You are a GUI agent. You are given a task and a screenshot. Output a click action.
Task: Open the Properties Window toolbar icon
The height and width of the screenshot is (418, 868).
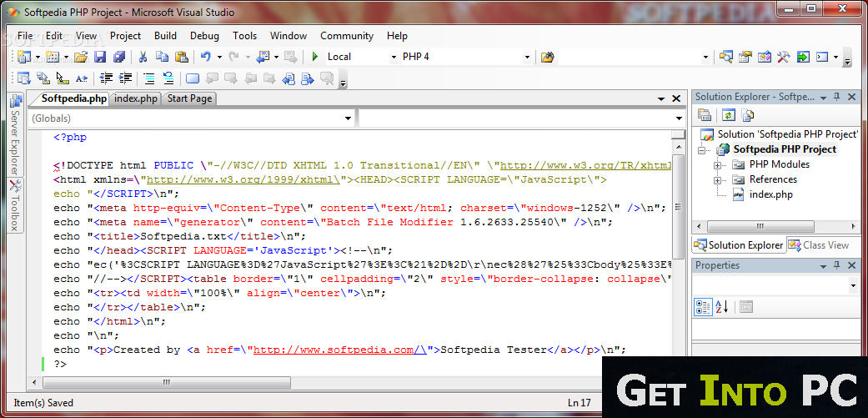coord(745,57)
